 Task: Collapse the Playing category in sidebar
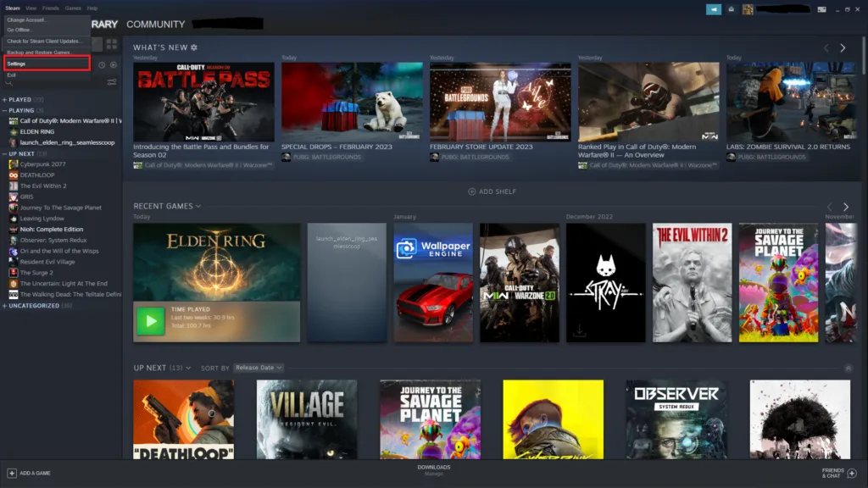coord(4,110)
